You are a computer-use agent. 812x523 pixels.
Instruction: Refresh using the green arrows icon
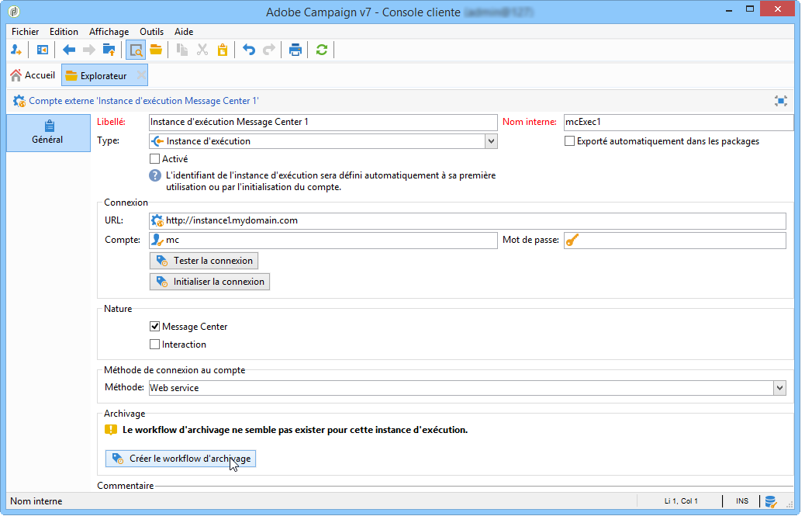click(322, 50)
